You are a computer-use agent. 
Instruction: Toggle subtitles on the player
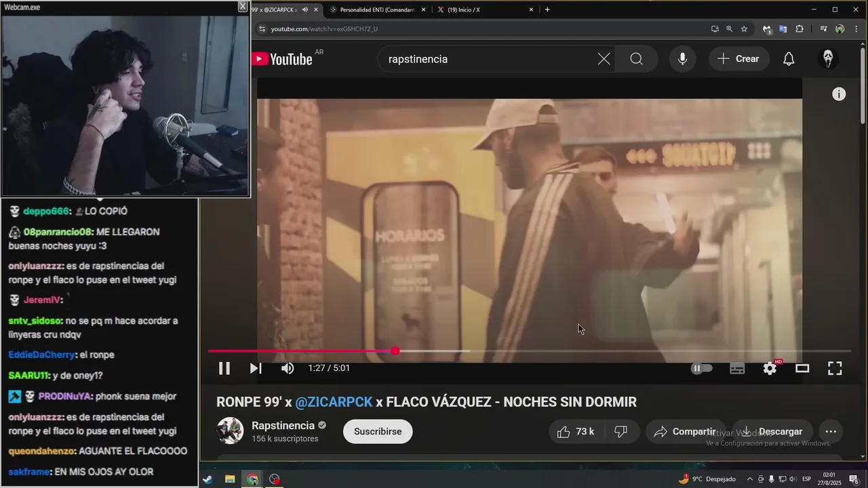click(x=737, y=368)
